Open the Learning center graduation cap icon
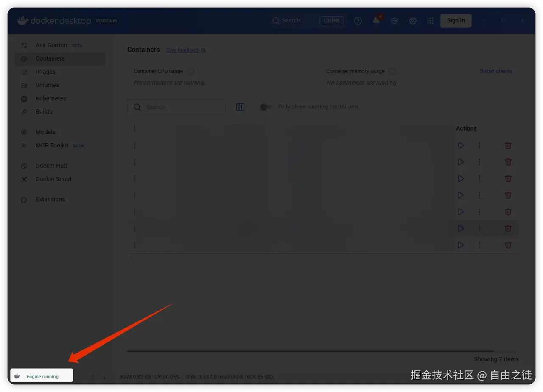This screenshot has height=392, width=543. click(395, 20)
